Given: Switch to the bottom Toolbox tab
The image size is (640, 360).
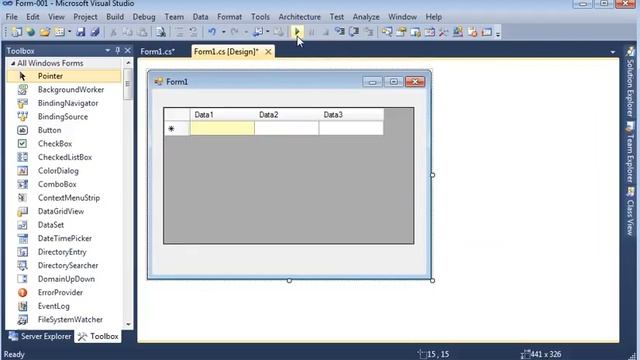Looking at the screenshot, I should pos(98,336).
